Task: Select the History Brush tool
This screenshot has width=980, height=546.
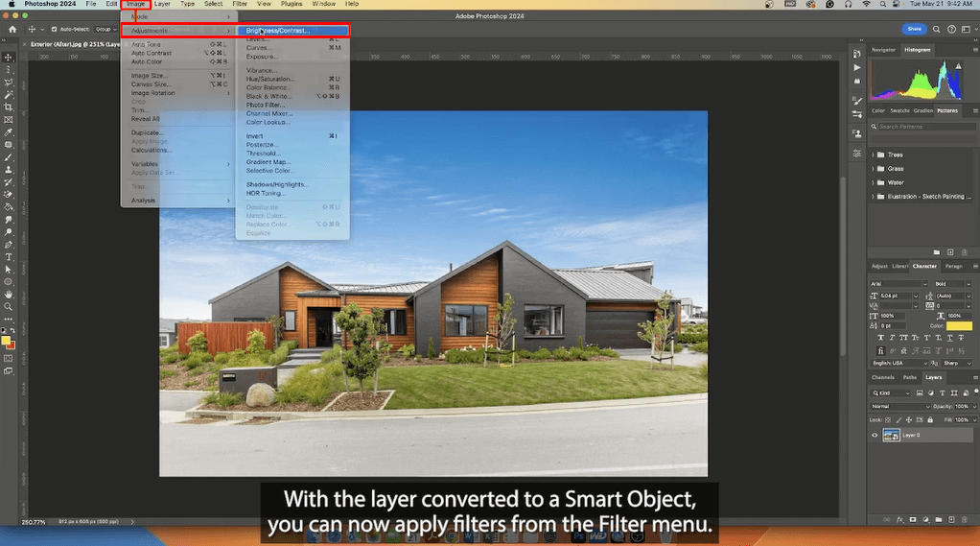Action: tap(8, 182)
